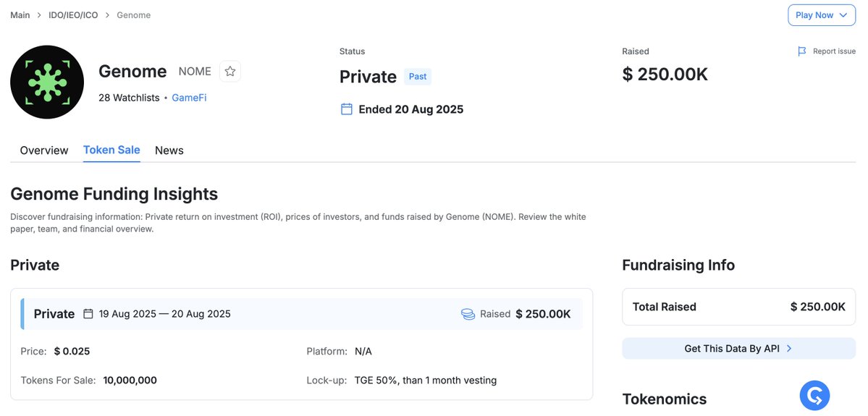Click the Genome breadcrumb item
The height and width of the screenshot is (416, 868).
pyautogui.click(x=134, y=15)
